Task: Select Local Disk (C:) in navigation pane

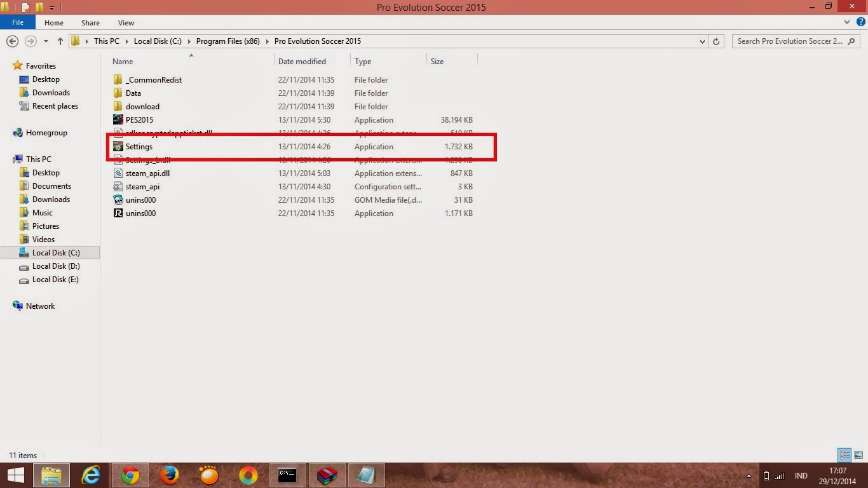Action: click(x=50, y=253)
